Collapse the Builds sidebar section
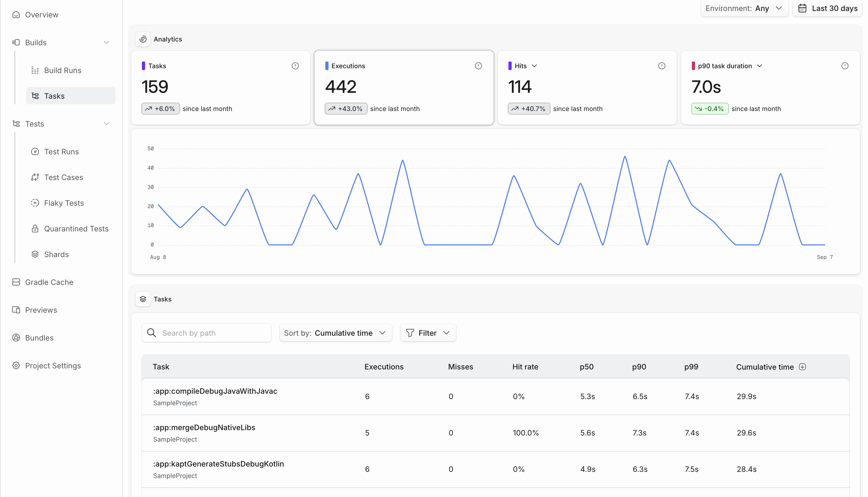Viewport: 868px width, 497px height. click(107, 42)
